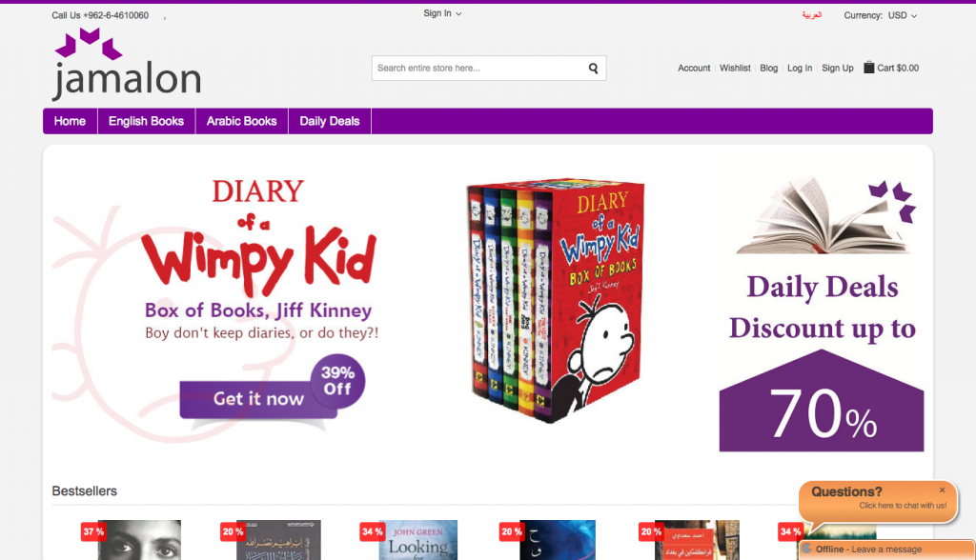Image resolution: width=976 pixels, height=560 pixels.
Task: Open the Arabic Books menu
Action: (241, 121)
